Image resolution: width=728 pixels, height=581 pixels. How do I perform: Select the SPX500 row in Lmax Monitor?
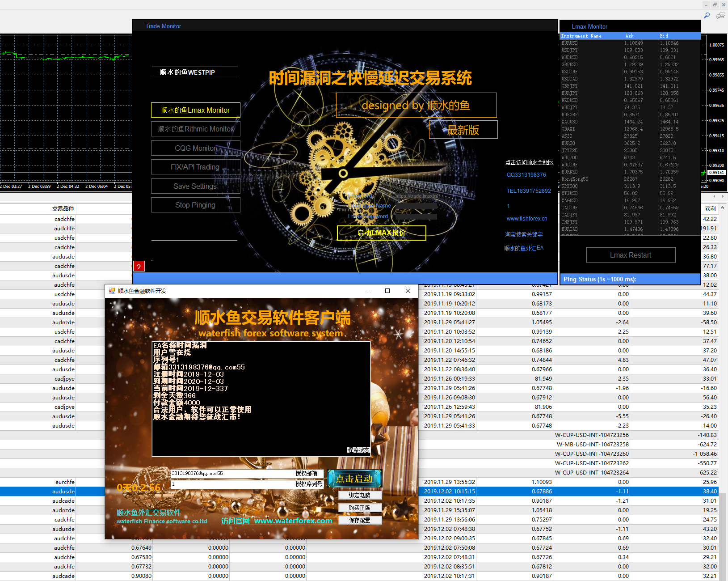click(630, 186)
